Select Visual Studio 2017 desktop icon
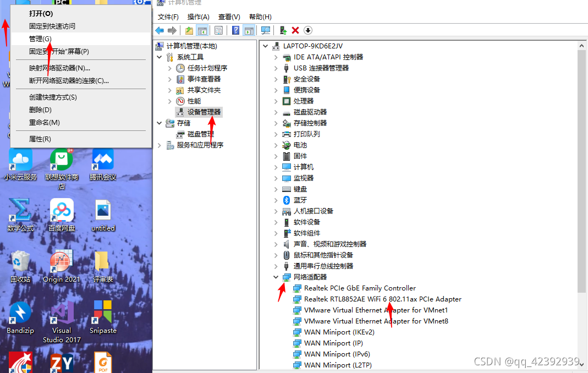588x373 pixels. click(x=62, y=323)
